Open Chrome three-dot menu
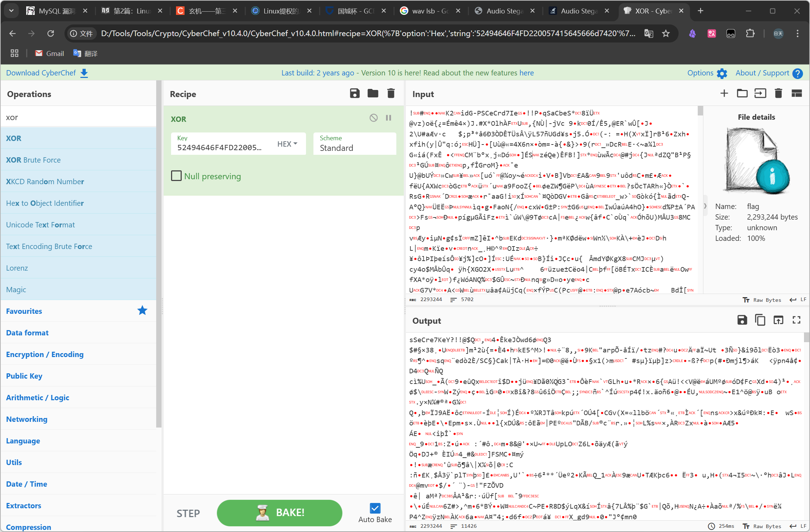 [798, 33]
